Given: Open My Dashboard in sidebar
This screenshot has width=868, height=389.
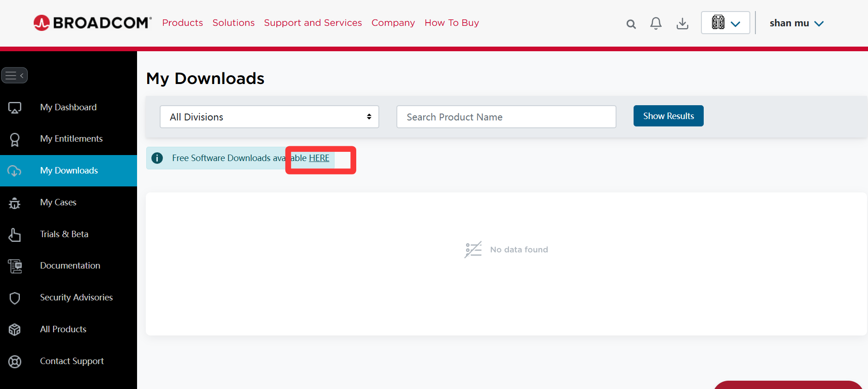Looking at the screenshot, I should coord(68,107).
